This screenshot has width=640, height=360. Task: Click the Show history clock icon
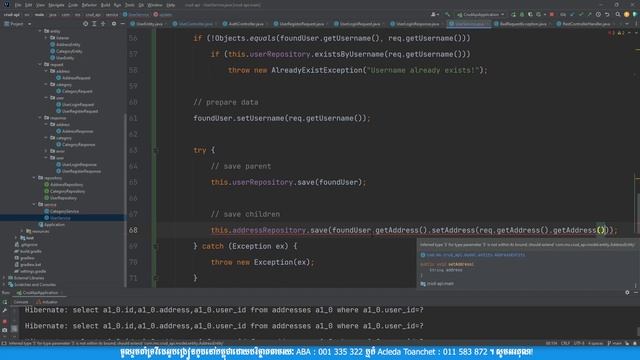(598, 14)
